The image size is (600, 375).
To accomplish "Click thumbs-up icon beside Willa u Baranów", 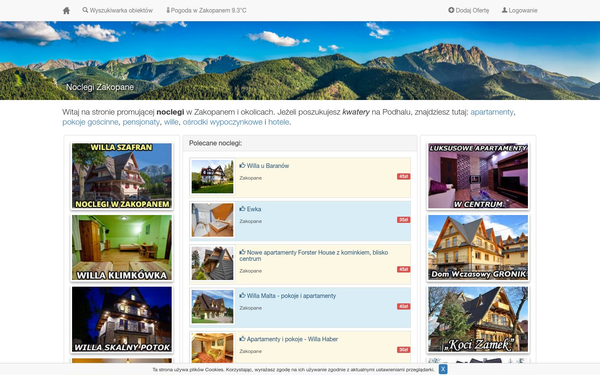I will pyautogui.click(x=242, y=166).
